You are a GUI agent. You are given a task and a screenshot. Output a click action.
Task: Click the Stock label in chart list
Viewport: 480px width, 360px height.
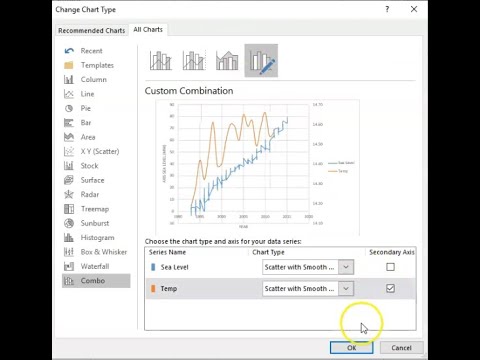coord(89,166)
